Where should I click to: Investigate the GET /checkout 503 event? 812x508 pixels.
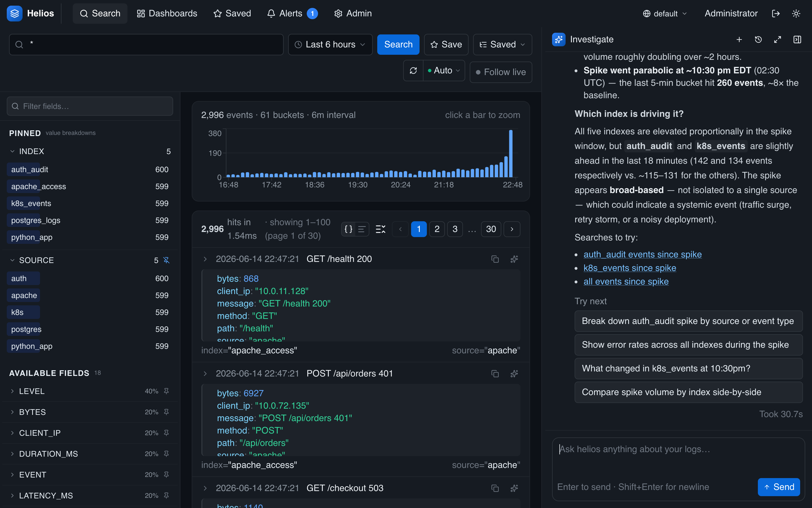pos(514,488)
